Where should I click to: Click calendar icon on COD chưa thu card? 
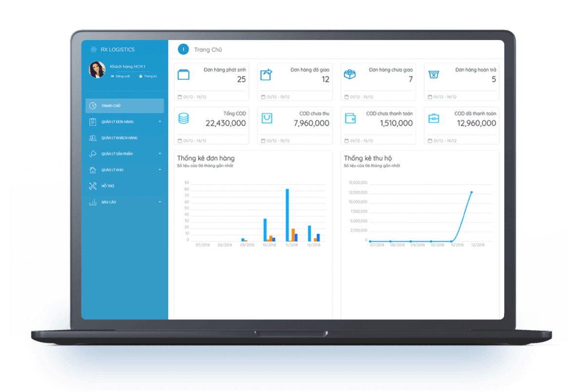tap(263, 141)
